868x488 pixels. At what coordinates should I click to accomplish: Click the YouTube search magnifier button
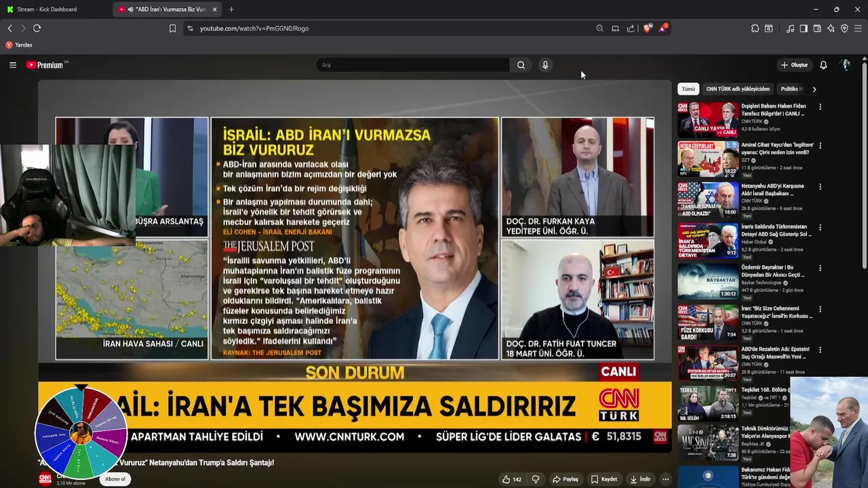(521, 65)
